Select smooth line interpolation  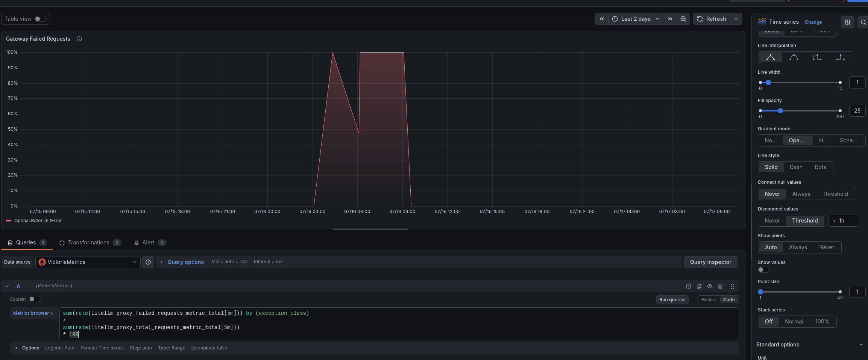pos(794,57)
